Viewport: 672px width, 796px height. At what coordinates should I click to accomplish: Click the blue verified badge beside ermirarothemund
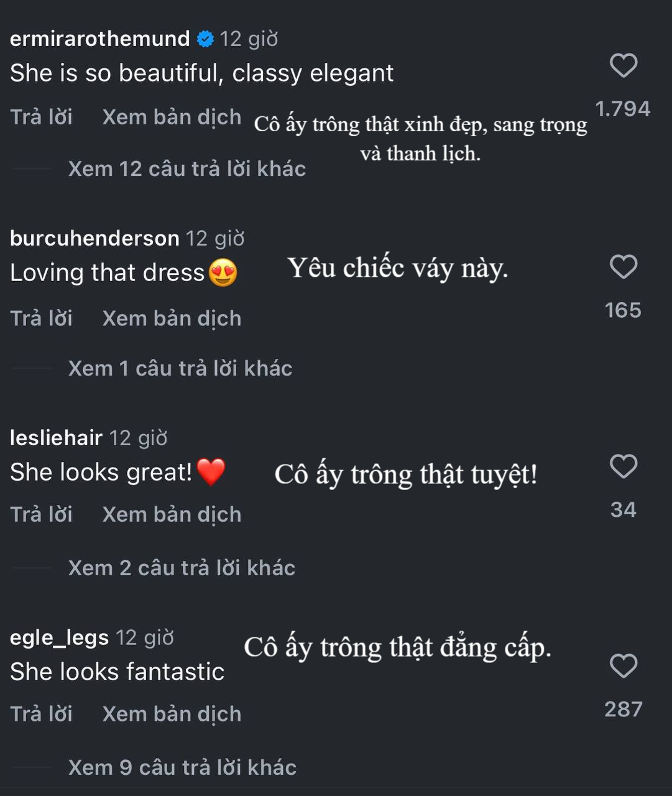point(205,39)
